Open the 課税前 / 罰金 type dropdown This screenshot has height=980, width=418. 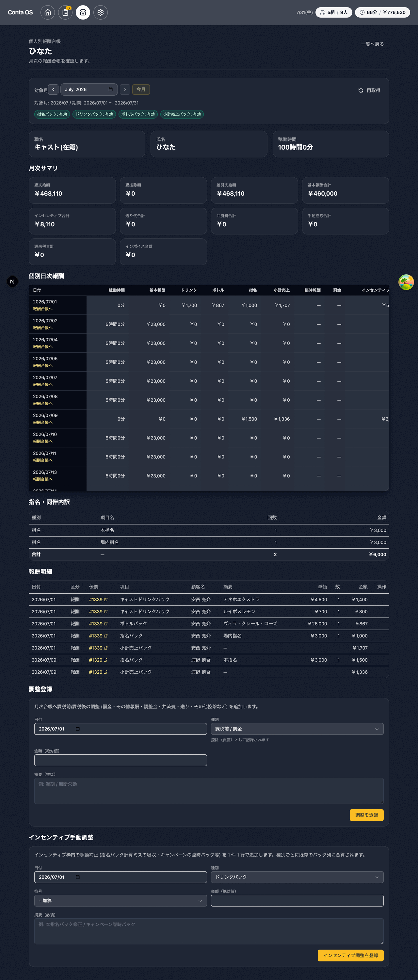pos(297,729)
